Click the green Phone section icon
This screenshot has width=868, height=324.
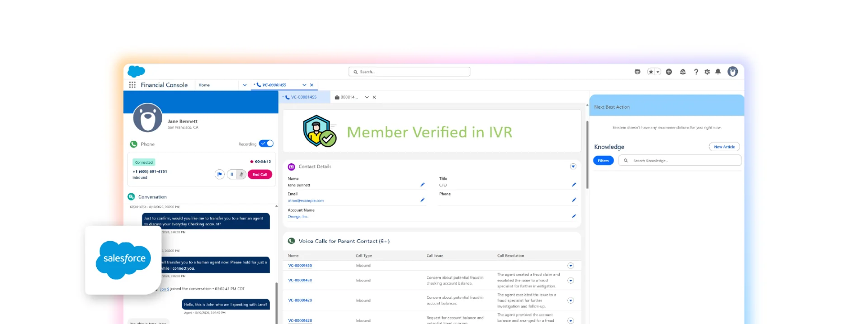[133, 144]
